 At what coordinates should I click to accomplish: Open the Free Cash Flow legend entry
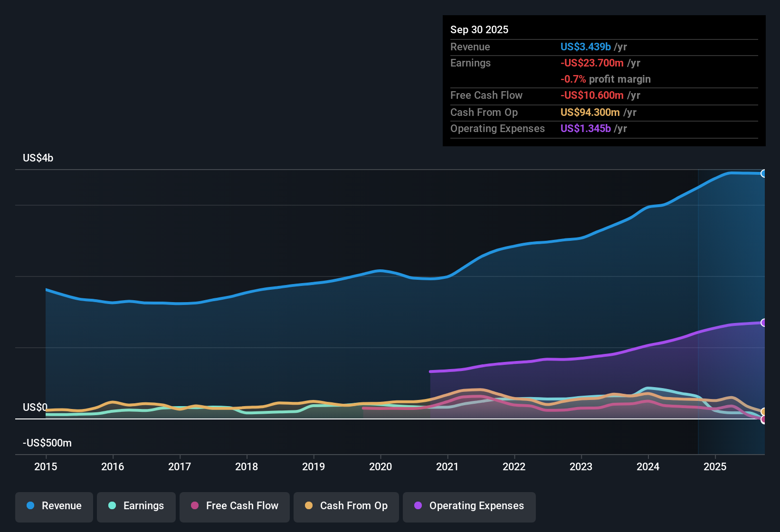(234, 506)
